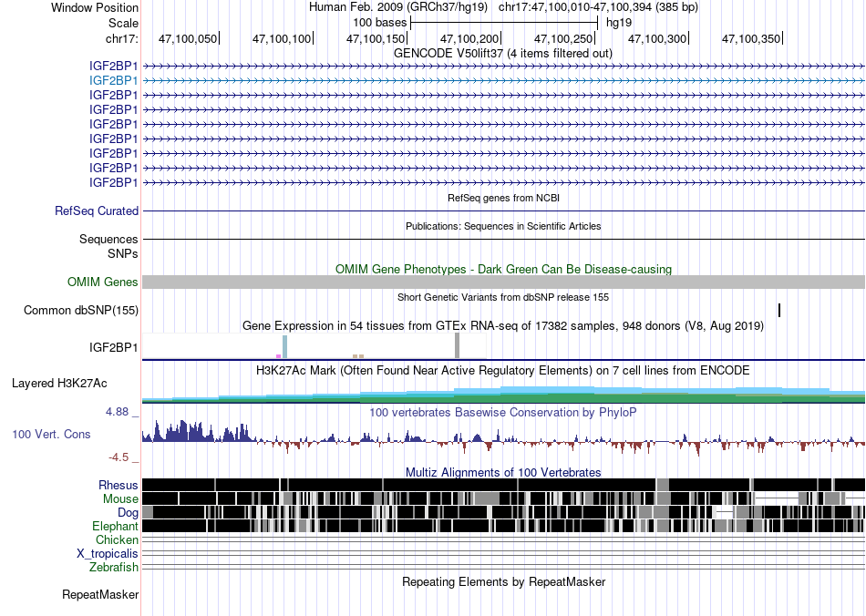Click the tan GTEx expression bars
The width and height of the screenshot is (866, 616).
[x=358, y=356]
